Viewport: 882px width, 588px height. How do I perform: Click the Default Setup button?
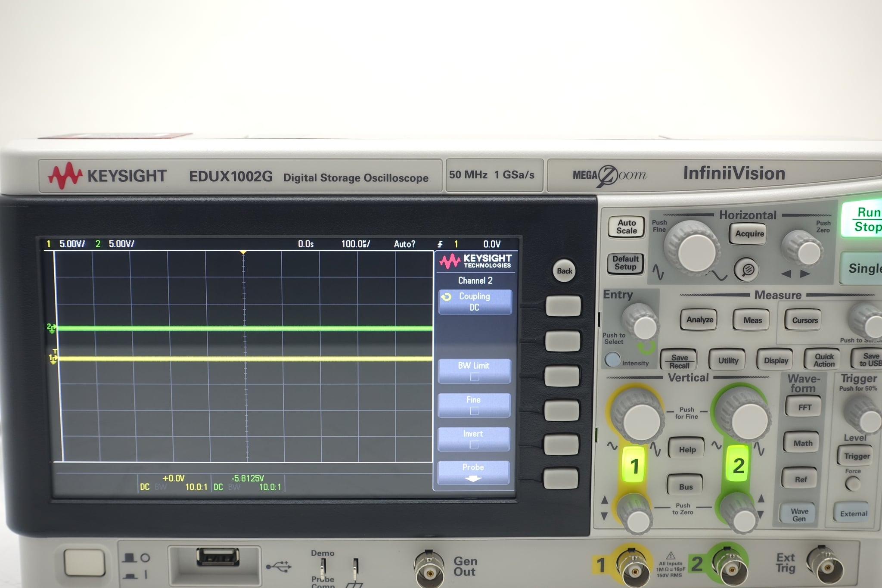pyautogui.click(x=625, y=263)
